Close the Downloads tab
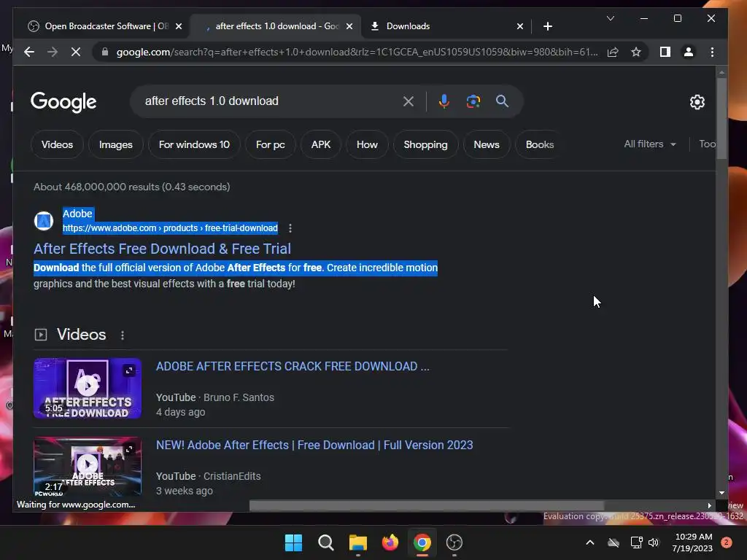The width and height of the screenshot is (747, 560). pyautogui.click(x=519, y=26)
